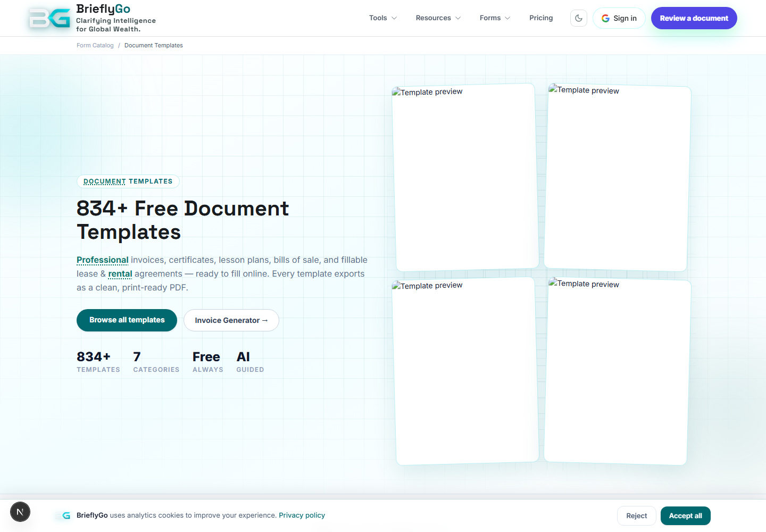766x532 pixels.
Task: Reject analytics cookies
Action: click(637, 516)
